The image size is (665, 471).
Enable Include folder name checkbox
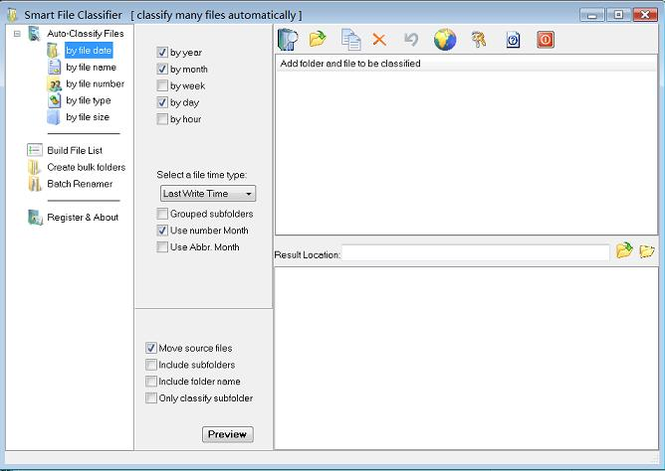click(151, 382)
